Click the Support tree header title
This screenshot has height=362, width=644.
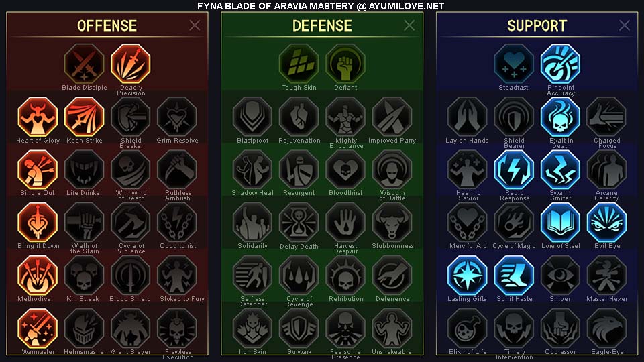point(537,26)
